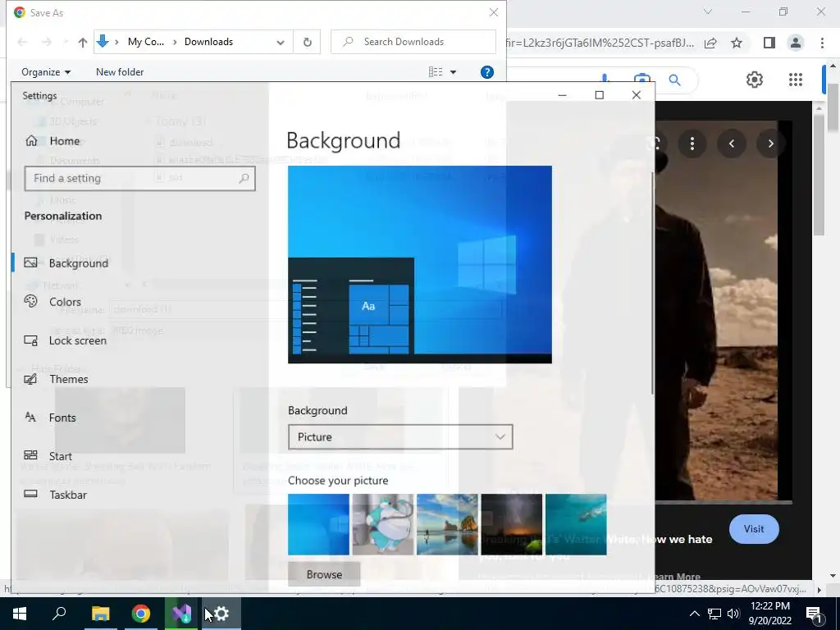
Task: Show previous image in Google preview
Action: click(x=731, y=144)
